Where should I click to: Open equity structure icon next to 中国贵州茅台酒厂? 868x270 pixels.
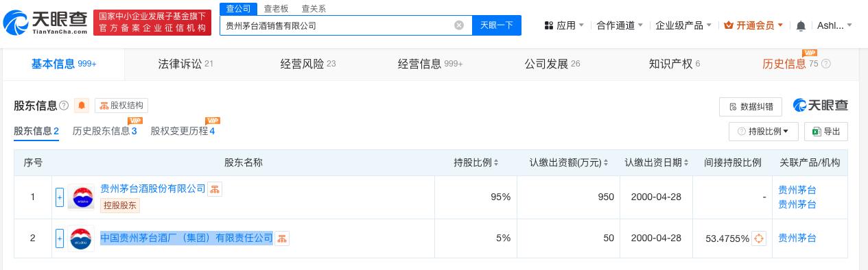pyautogui.click(x=282, y=238)
